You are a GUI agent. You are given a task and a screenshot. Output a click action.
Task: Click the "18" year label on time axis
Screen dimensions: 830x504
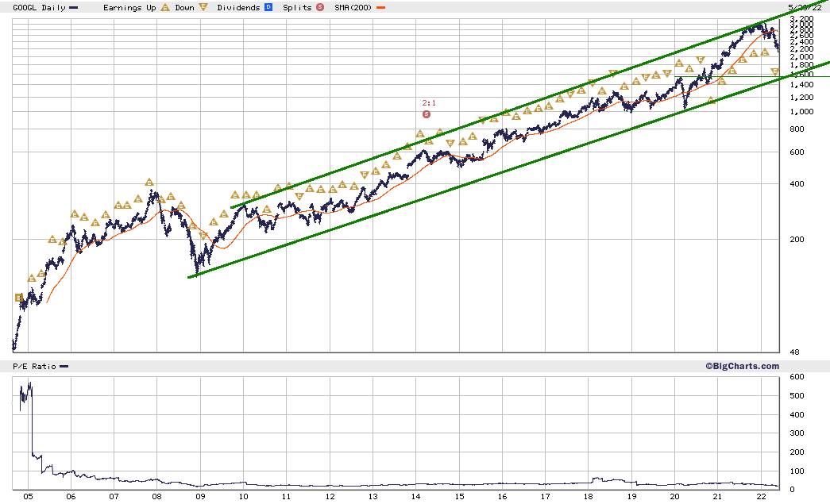[588, 497]
